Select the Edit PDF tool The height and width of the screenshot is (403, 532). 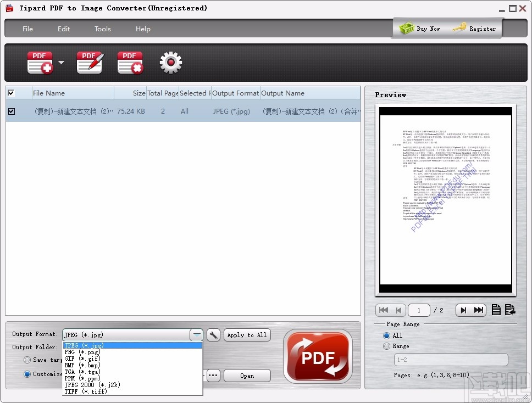89,61
